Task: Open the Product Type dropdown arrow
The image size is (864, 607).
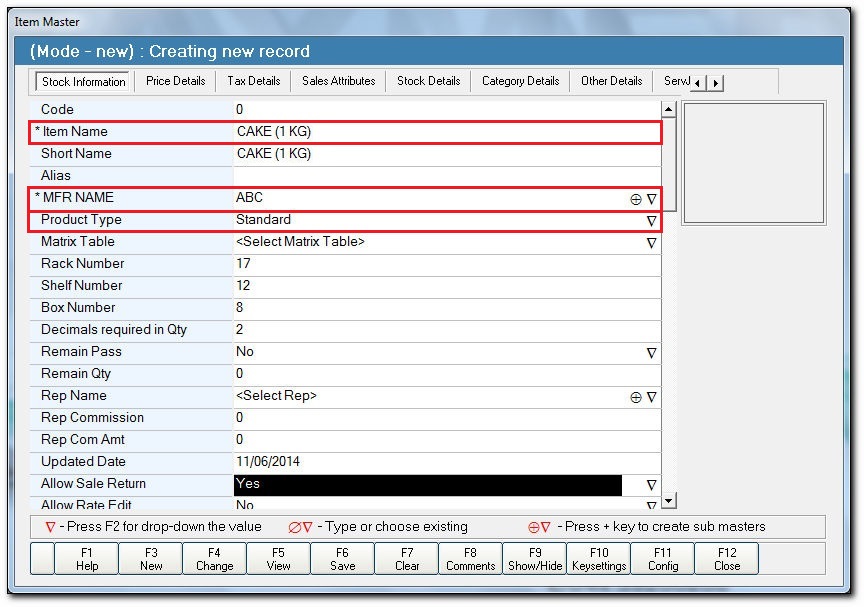Action: (x=651, y=221)
